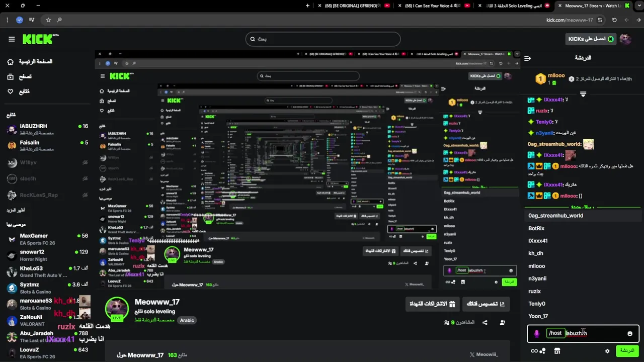Viewport: 644px width, 362px height.
Task: Bookmark this page with the star icon
Action: (x=48, y=20)
